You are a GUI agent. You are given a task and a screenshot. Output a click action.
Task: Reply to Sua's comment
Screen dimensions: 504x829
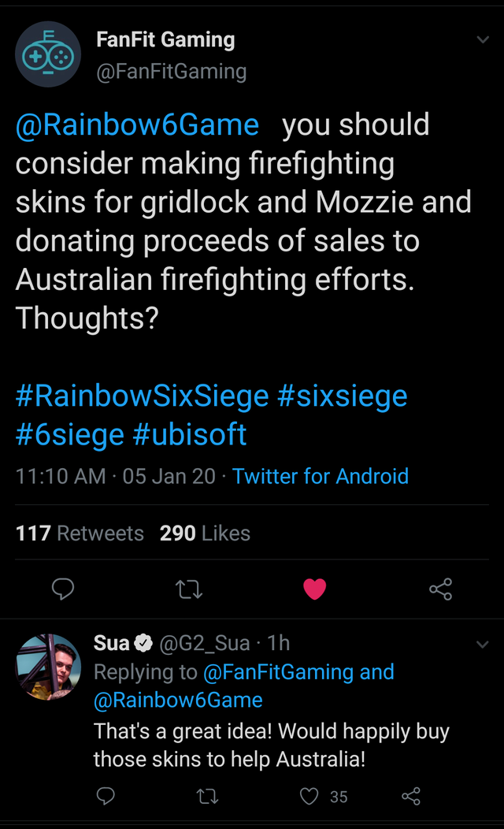click(x=106, y=796)
